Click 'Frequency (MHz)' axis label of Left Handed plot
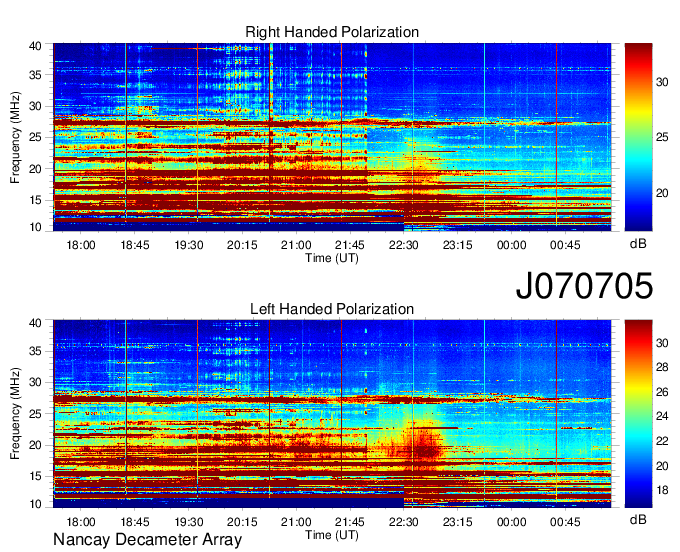Screen dimensions: 680x552 pyautogui.click(x=15, y=414)
